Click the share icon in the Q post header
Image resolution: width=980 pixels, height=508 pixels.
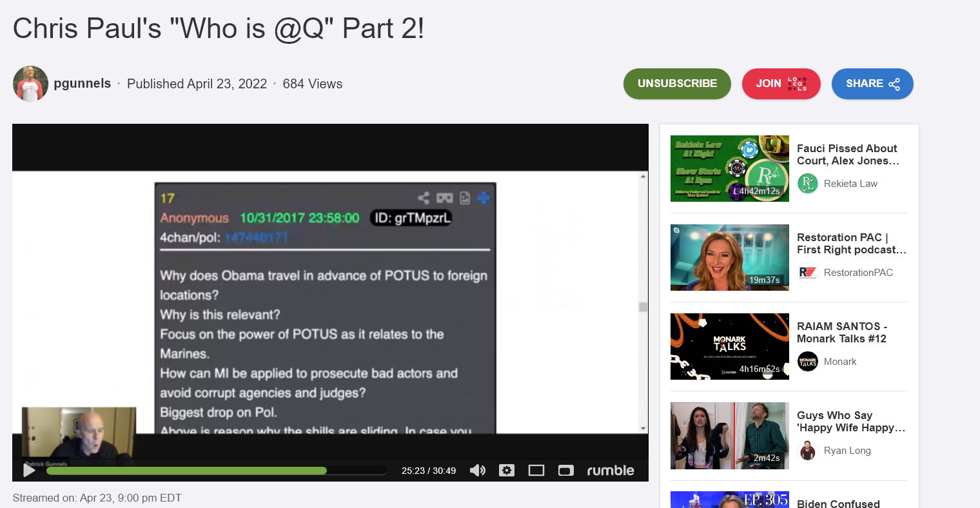tap(424, 198)
